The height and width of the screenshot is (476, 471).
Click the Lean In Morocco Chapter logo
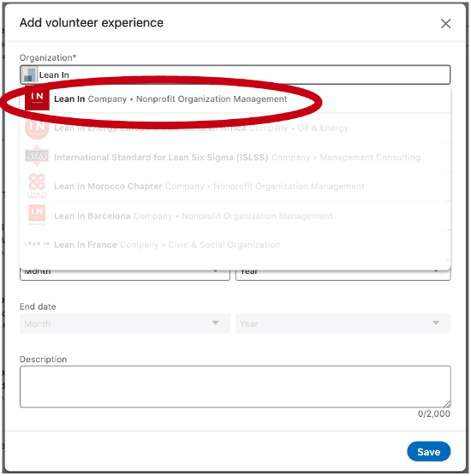[37, 186]
